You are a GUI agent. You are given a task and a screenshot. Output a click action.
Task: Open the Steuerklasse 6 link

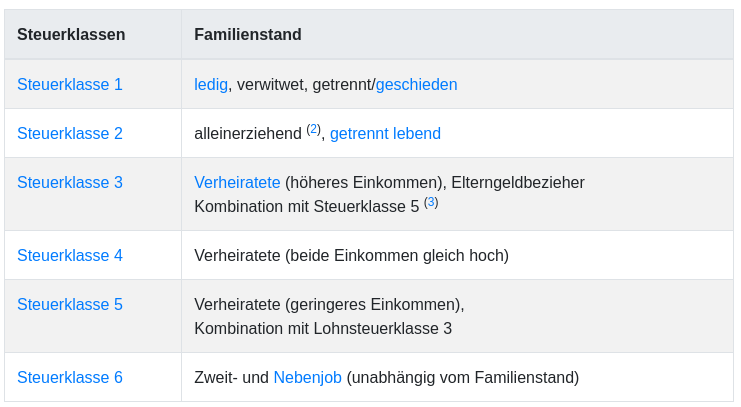[70, 378]
